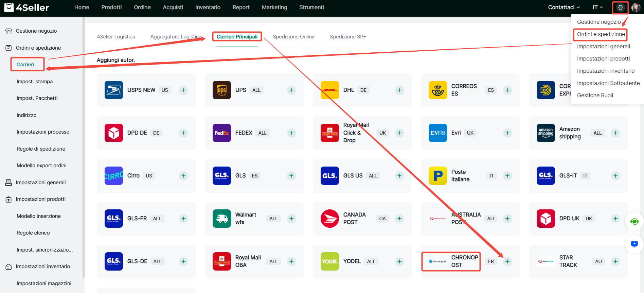
Task: Add Royal Mail OBA with plus icon
Action: [x=291, y=261]
